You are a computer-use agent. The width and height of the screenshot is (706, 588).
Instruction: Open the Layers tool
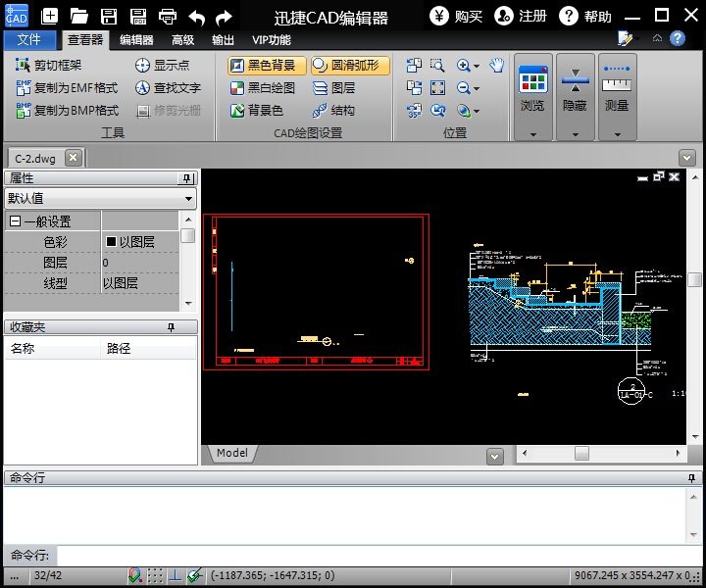(x=333, y=88)
